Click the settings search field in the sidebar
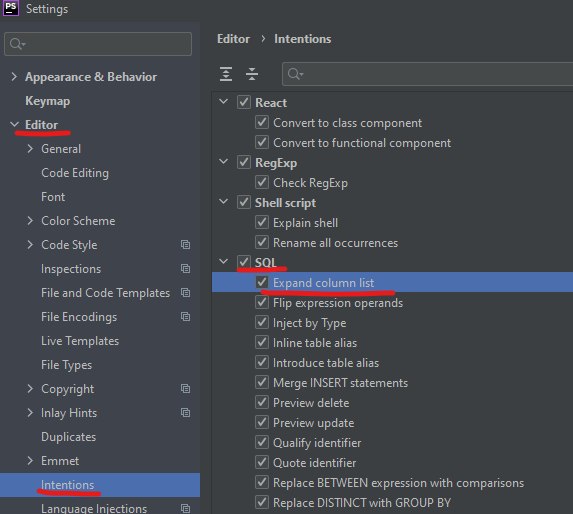This screenshot has height=514, width=573. click(98, 44)
